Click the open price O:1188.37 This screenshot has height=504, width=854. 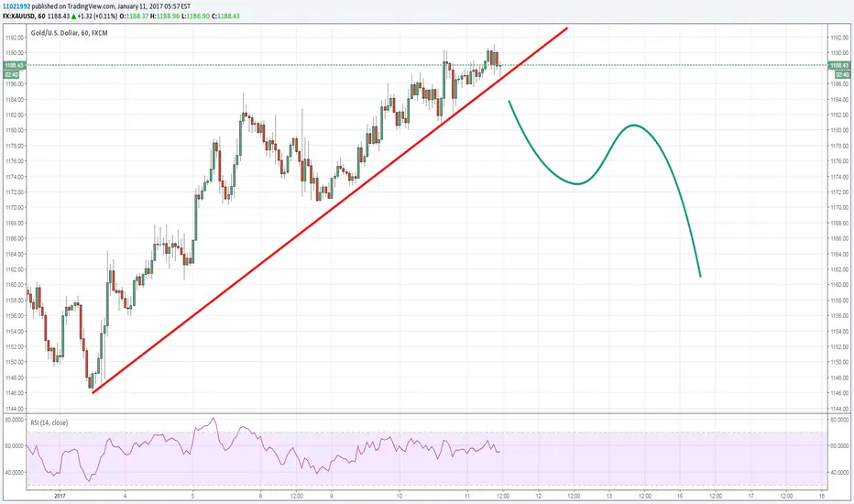[x=134, y=16]
